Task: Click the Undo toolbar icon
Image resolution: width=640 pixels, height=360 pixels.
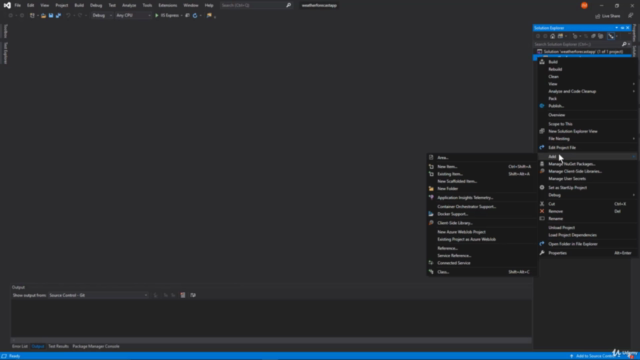Action: click(68, 16)
